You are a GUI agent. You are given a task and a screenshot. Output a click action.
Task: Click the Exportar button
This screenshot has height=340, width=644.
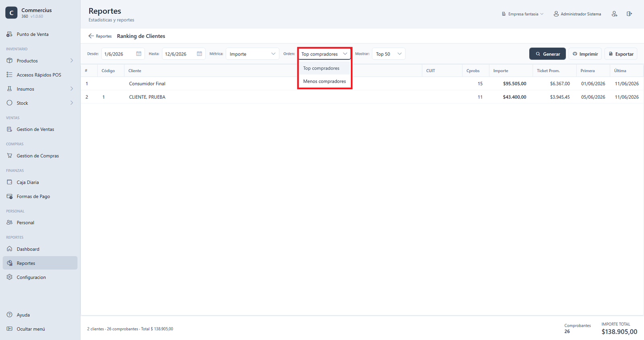[621, 54]
